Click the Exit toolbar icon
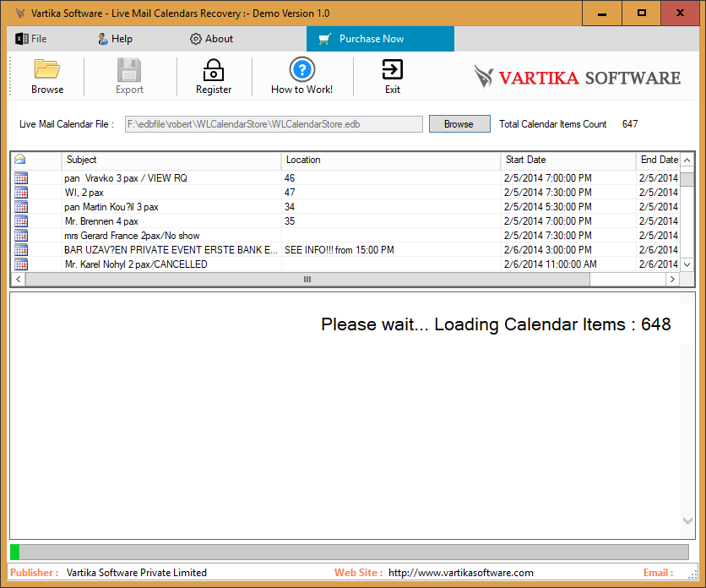 point(392,69)
